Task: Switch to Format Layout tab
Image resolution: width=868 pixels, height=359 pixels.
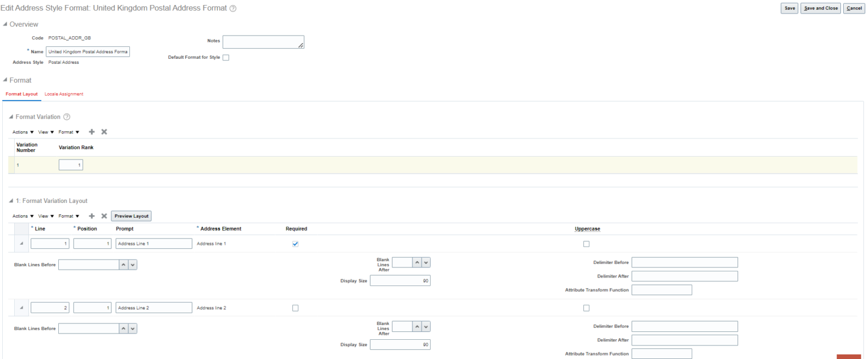Action: (21, 94)
